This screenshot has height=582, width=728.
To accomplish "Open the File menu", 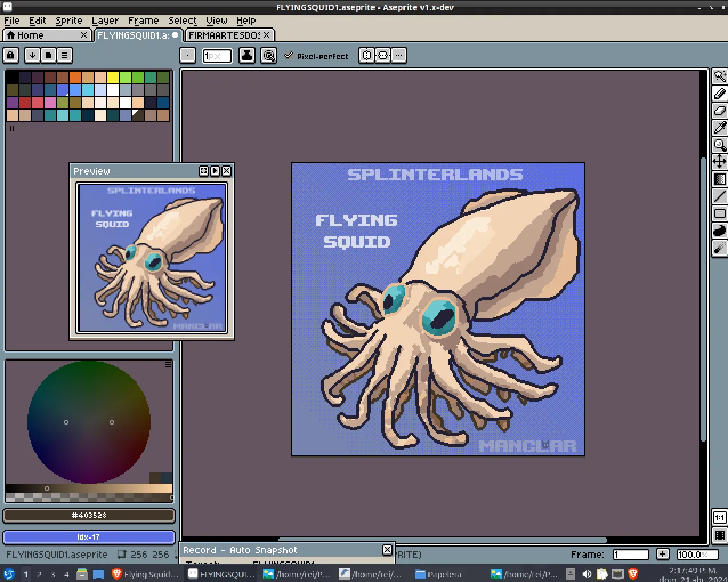I will click(12, 21).
